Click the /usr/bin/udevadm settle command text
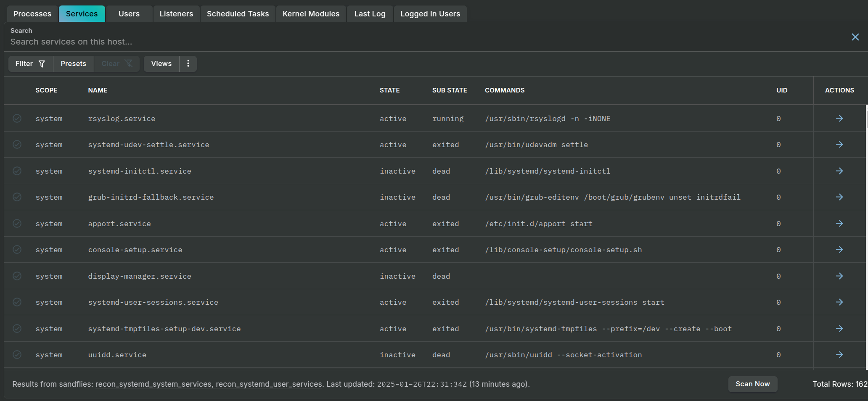Viewport: 868px width, 401px height. pyautogui.click(x=537, y=145)
